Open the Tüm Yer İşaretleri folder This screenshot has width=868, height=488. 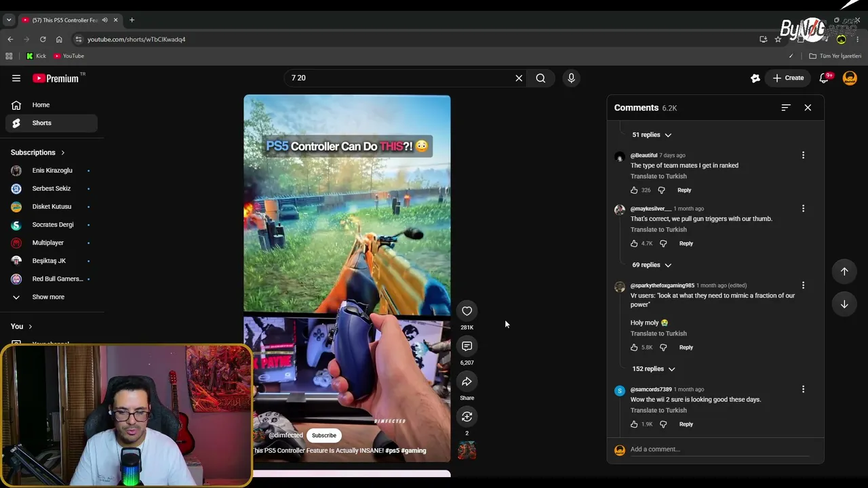835,56
